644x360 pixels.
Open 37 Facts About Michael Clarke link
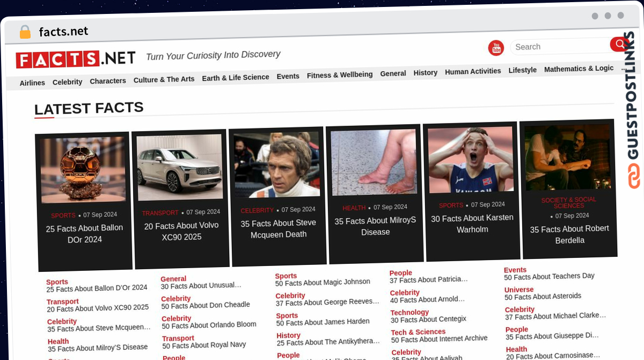(x=555, y=316)
